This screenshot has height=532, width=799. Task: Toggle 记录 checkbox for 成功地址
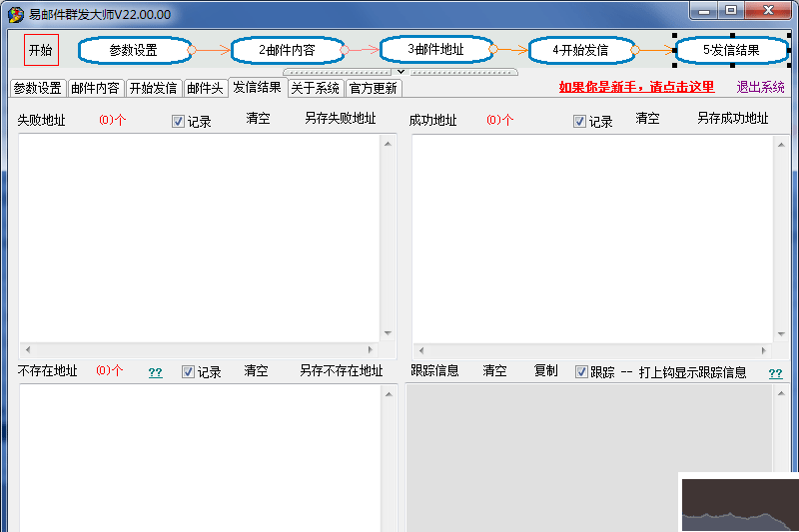point(580,122)
